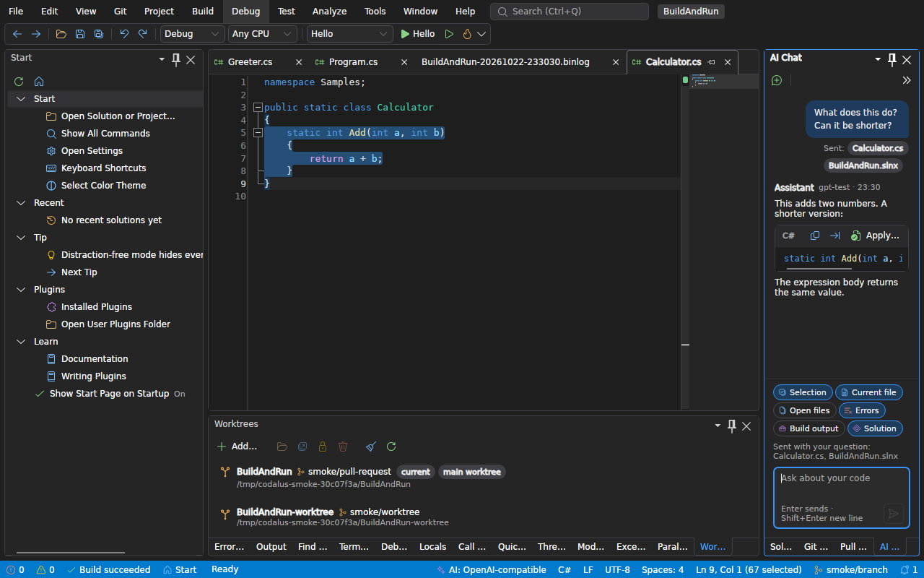Open the Hello startup project dropdown
This screenshot has height=578, width=924.
(x=350, y=34)
